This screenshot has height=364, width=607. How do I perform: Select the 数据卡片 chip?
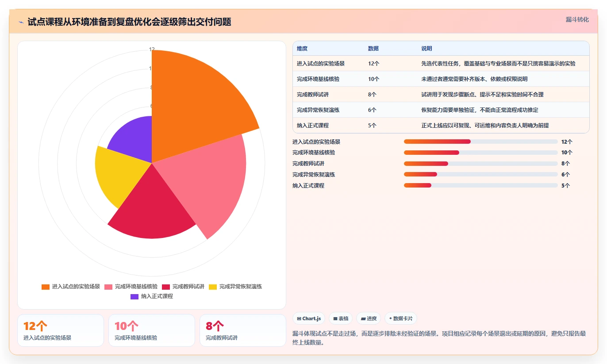401,318
